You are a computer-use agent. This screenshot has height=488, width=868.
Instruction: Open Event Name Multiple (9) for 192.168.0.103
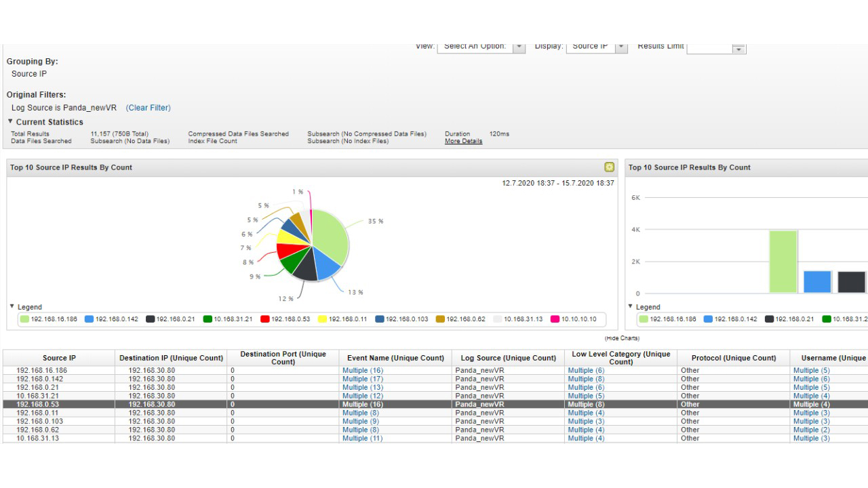pos(361,422)
